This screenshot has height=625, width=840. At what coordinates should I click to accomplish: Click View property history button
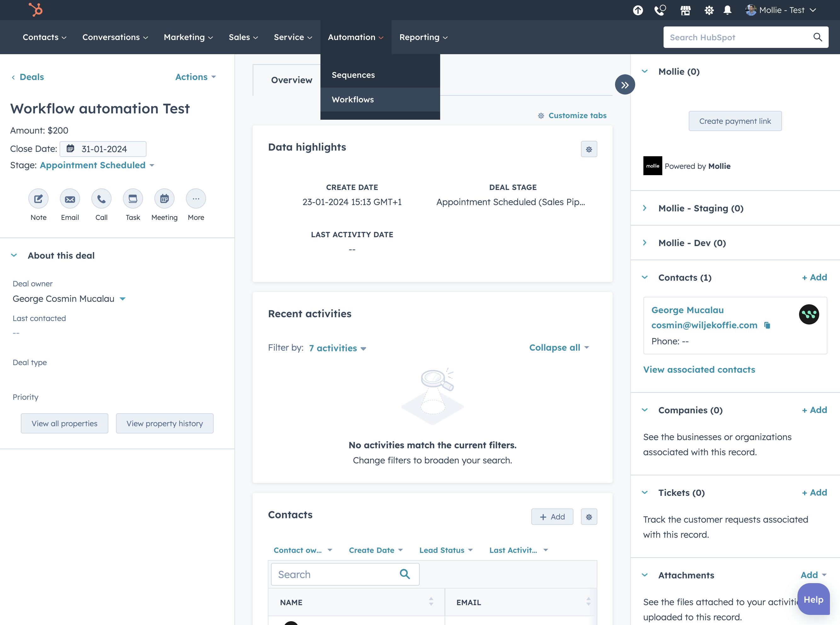point(164,423)
